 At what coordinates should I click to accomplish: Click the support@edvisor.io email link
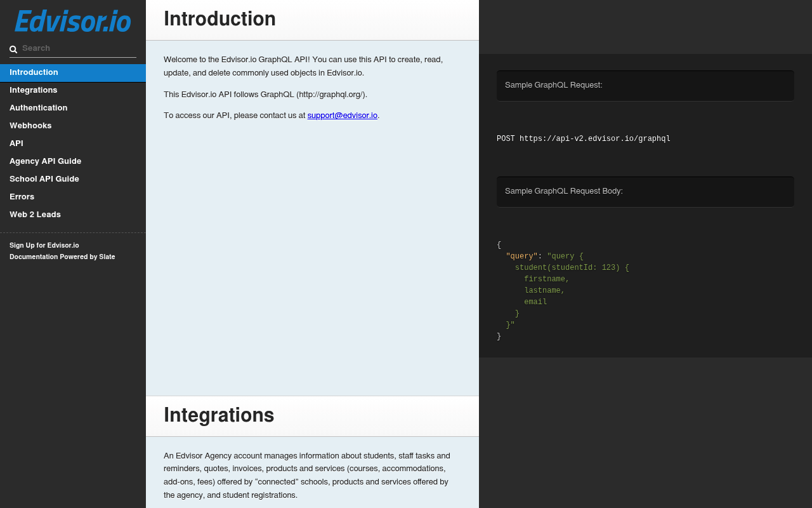tap(343, 116)
